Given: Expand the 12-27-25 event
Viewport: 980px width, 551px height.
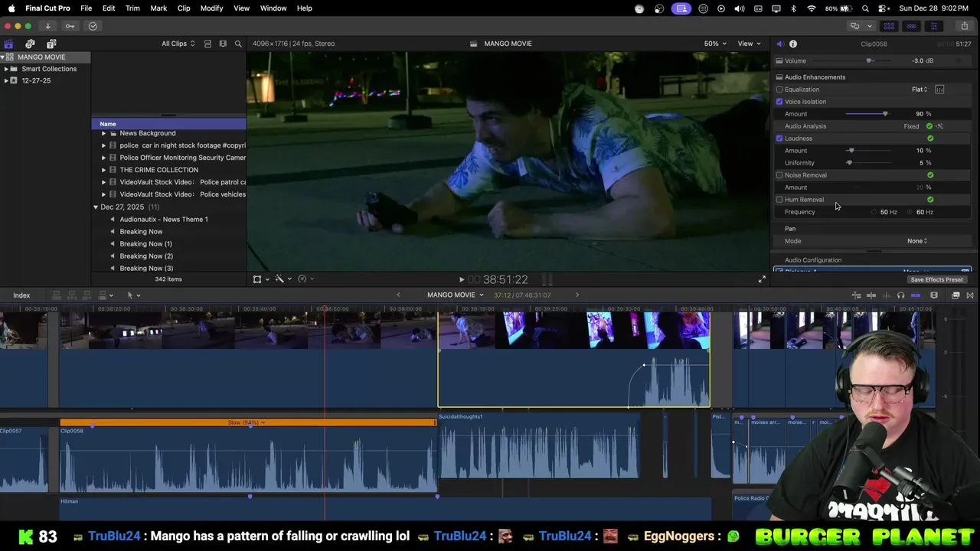Looking at the screenshot, I should tap(6, 80).
